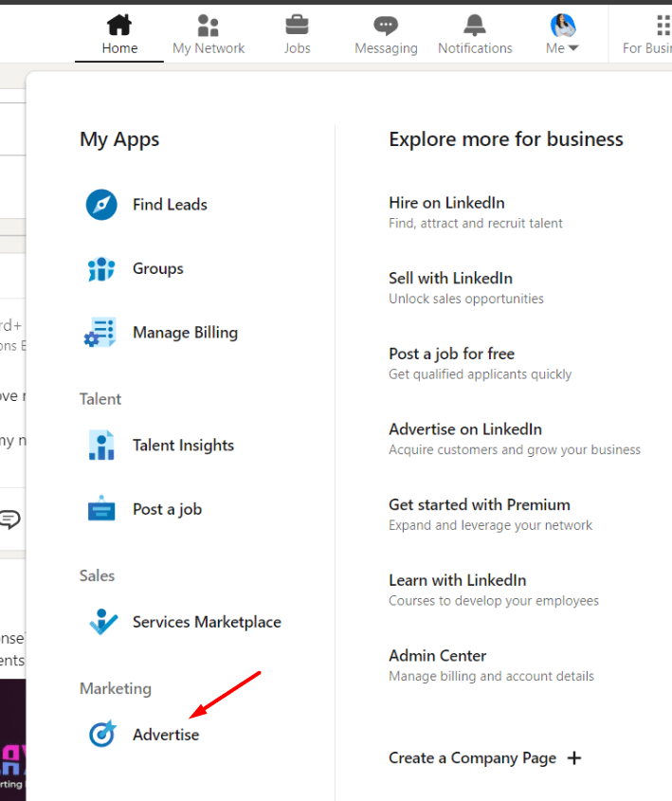Screen dimensions: 672x801
Task: Select Get started with Premium
Action: pyautogui.click(x=480, y=504)
